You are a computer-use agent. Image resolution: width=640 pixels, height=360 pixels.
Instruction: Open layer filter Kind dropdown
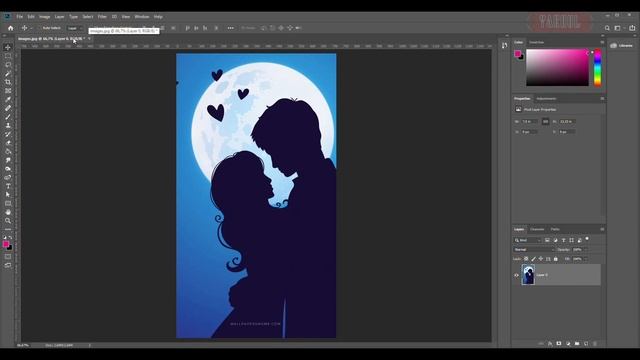click(527, 240)
